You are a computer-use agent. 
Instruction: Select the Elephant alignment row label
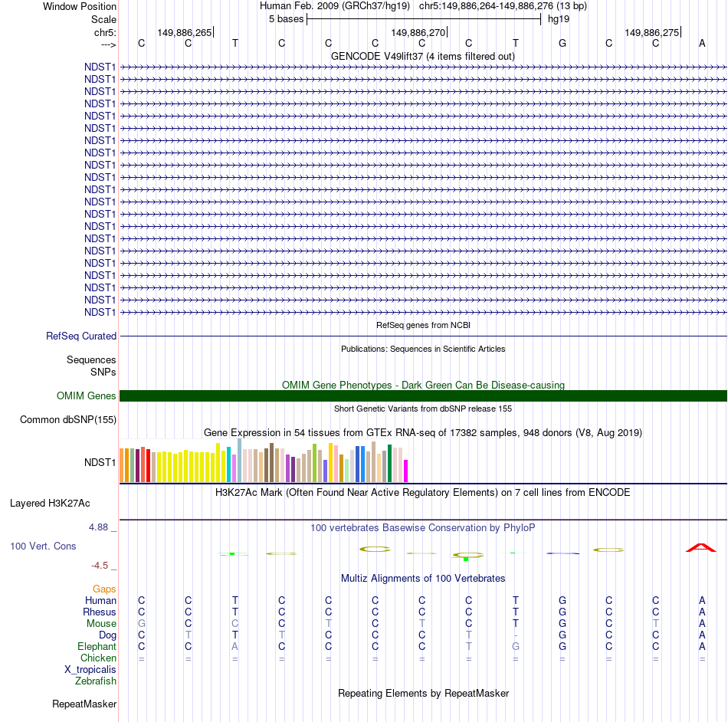pyautogui.click(x=97, y=646)
